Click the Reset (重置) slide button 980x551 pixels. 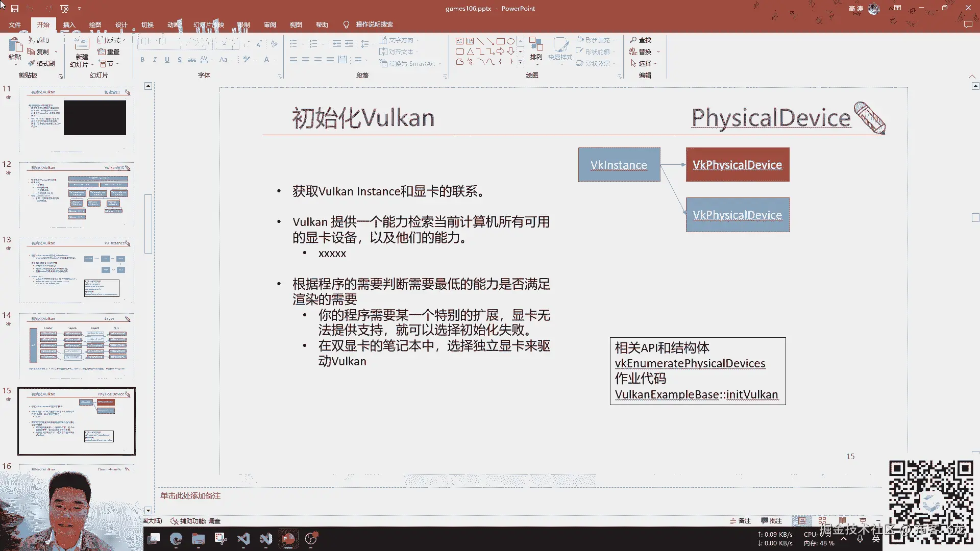coord(109,52)
